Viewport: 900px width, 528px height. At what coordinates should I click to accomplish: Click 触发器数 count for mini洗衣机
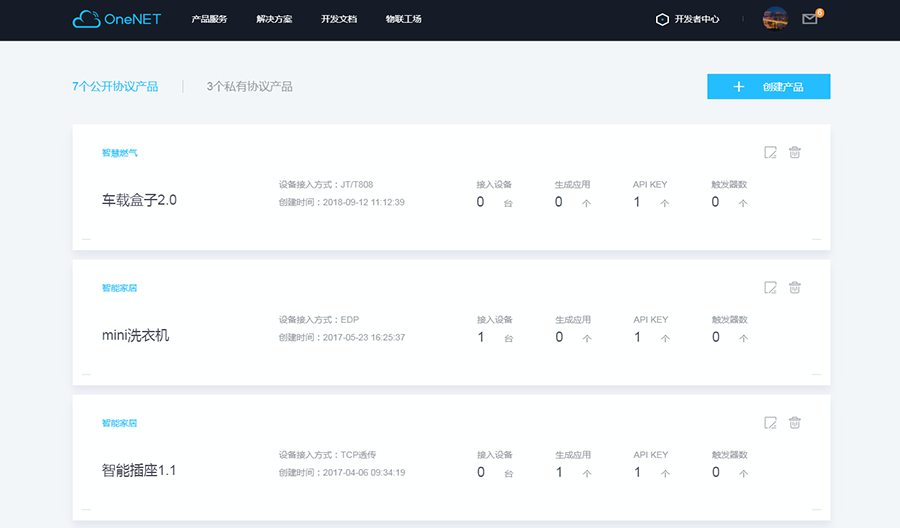click(x=716, y=337)
